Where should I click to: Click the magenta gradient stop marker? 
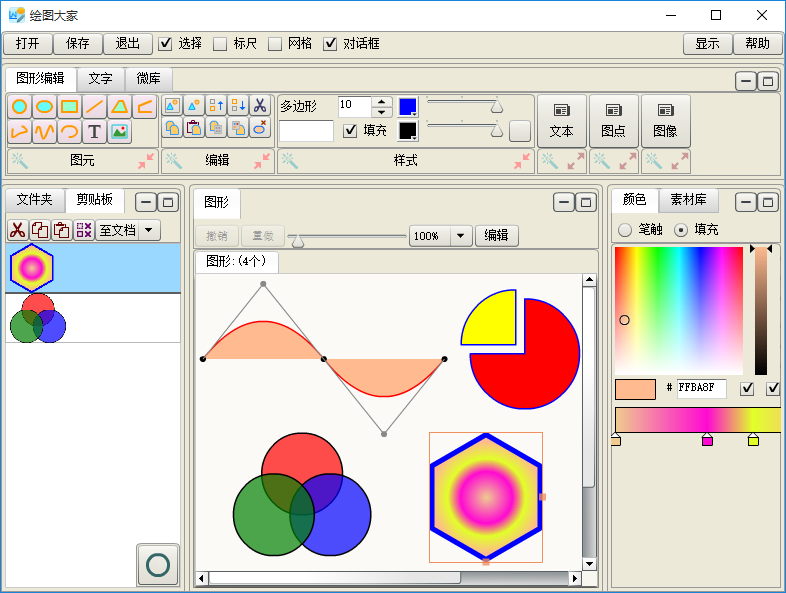707,440
